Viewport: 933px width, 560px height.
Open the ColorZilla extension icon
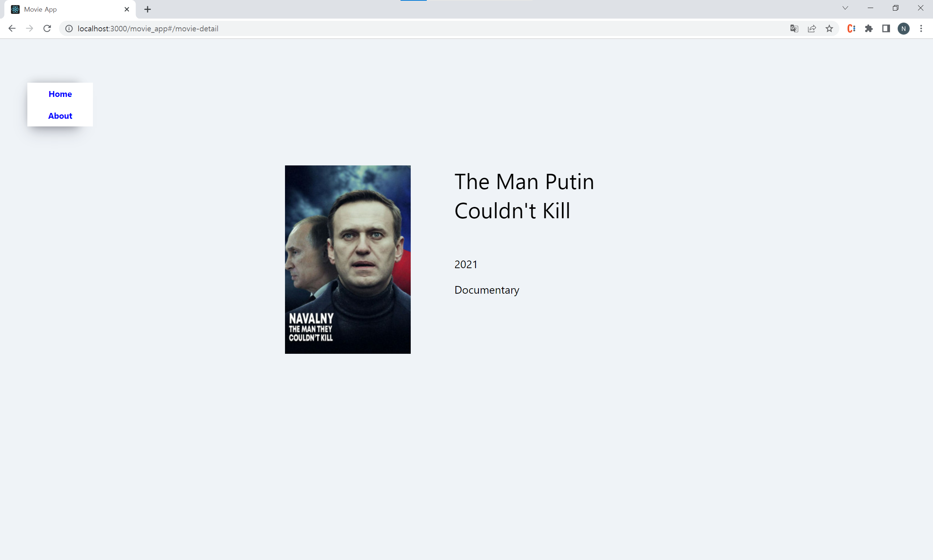(x=851, y=28)
